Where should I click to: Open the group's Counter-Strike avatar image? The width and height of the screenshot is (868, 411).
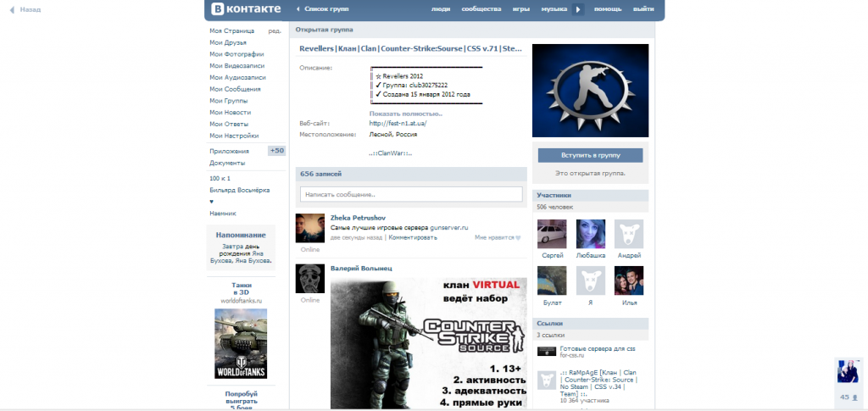coord(590,91)
